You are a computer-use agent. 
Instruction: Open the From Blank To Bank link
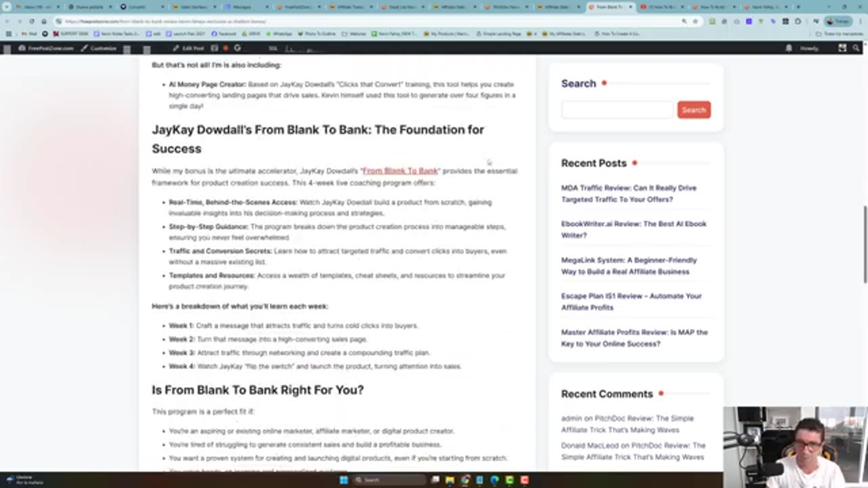click(400, 171)
